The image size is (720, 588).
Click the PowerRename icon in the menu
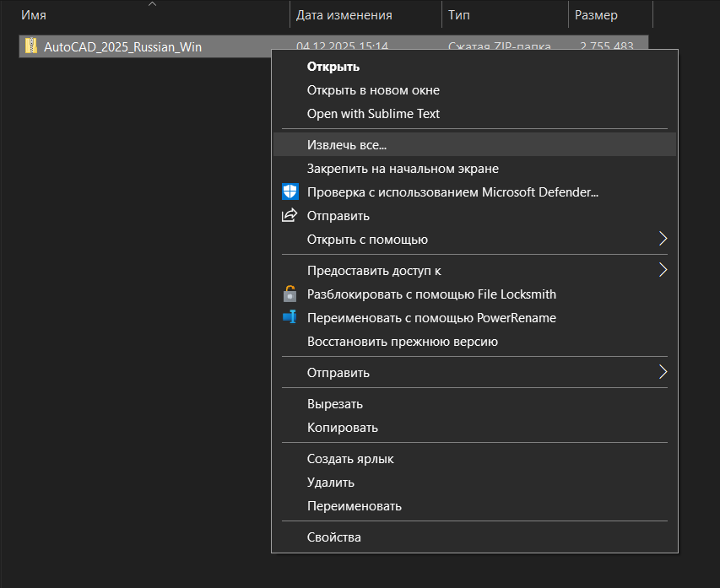click(x=290, y=318)
